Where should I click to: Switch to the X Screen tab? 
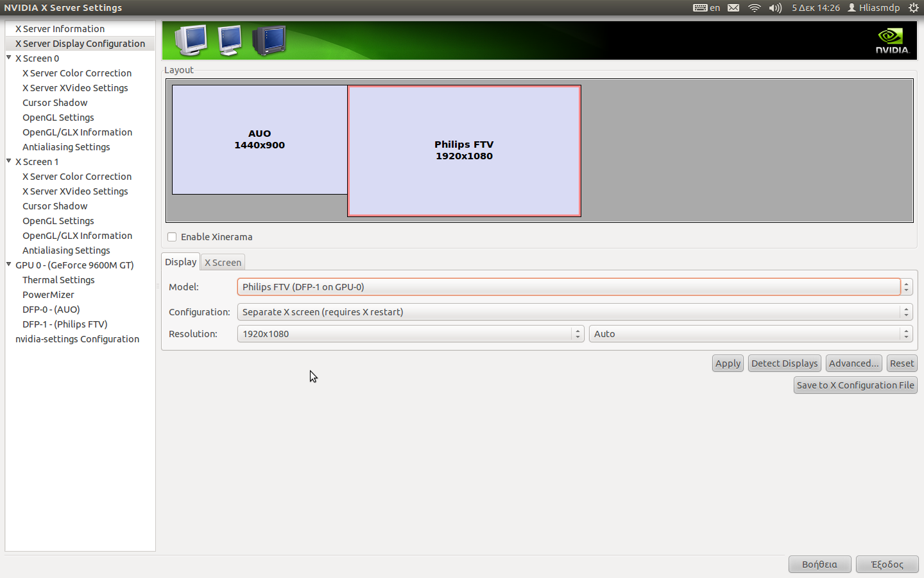(x=223, y=263)
